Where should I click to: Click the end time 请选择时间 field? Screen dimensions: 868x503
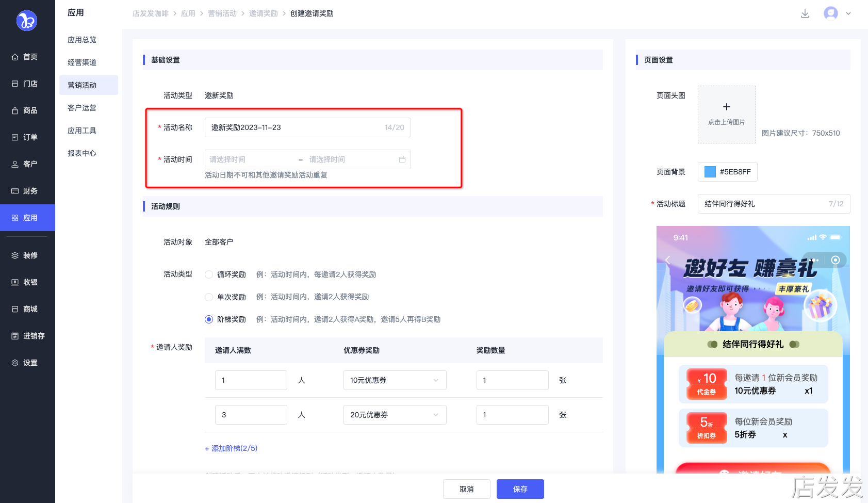click(x=351, y=159)
